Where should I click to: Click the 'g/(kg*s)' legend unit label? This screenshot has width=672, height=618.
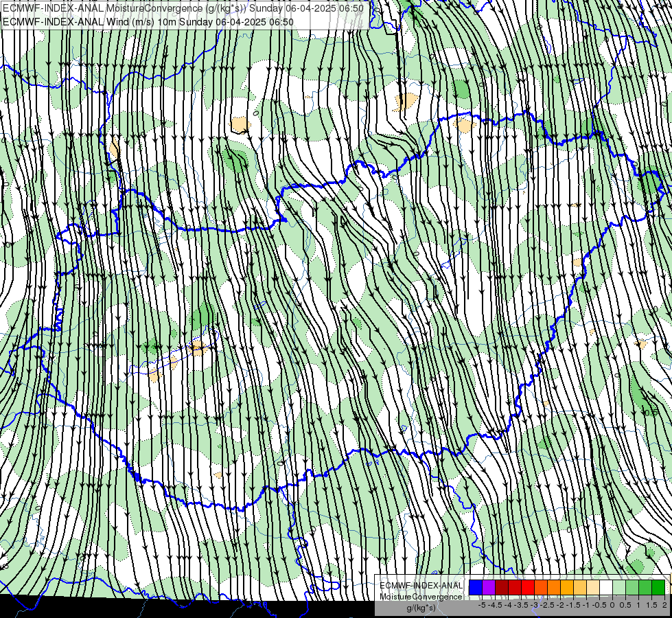(421, 608)
